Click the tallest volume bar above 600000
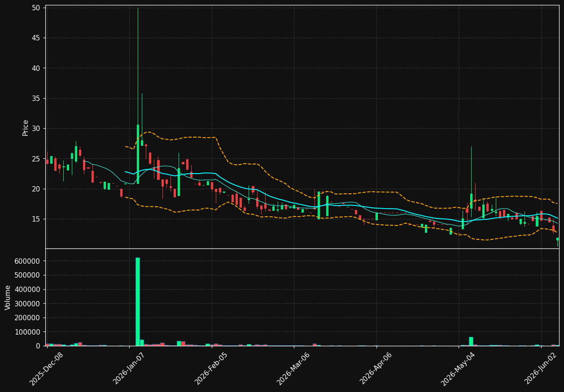This screenshot has width=564, height=392. pyautogui.click(x=138, y=301)
